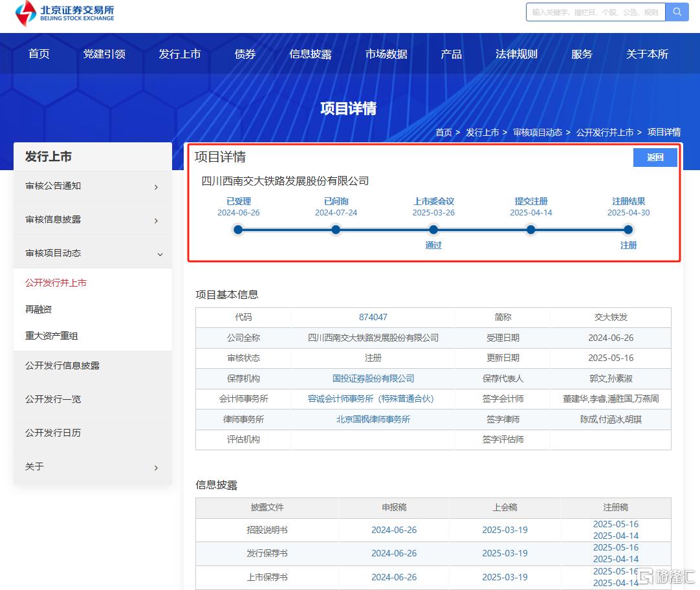Screen dimensions: 700x590
Task: Open the 关于本所 navigation item
Action: point(647,54)
